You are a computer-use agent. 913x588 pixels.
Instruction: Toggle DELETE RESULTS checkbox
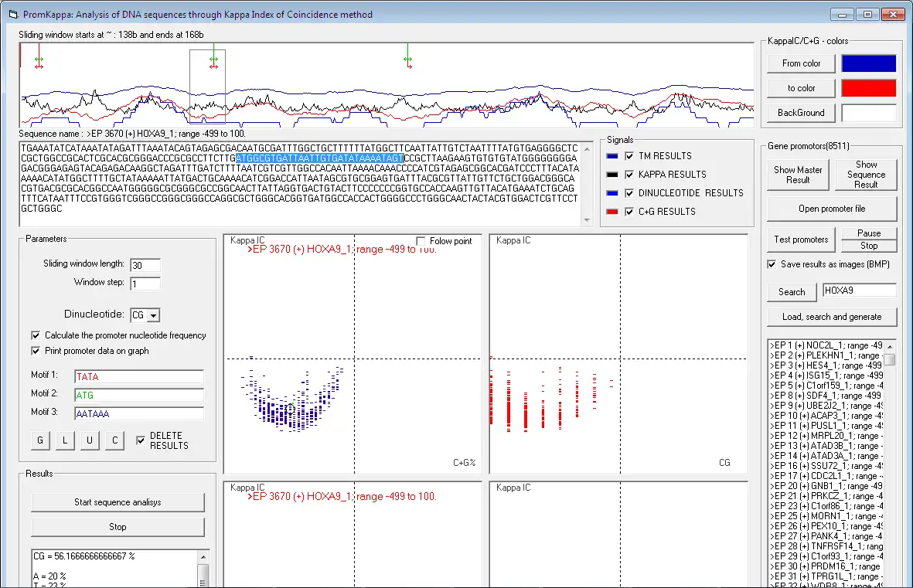[141, 440]
